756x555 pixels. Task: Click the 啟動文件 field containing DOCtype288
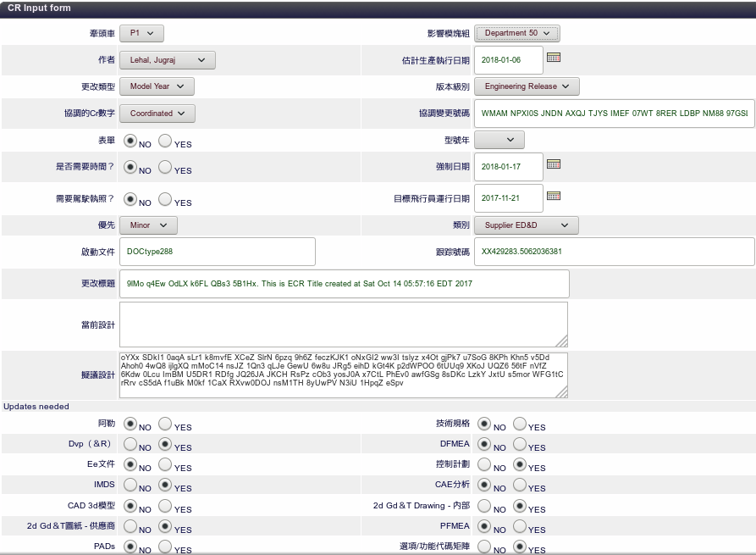[x=218, y=252]
